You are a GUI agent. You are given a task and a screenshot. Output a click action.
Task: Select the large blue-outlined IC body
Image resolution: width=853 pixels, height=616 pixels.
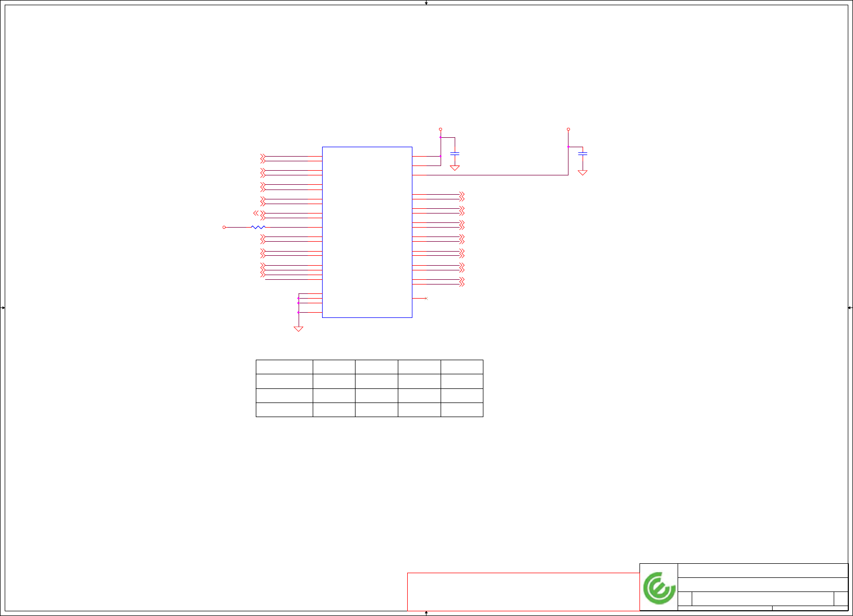pyautogui.click(x=367, y=232)
